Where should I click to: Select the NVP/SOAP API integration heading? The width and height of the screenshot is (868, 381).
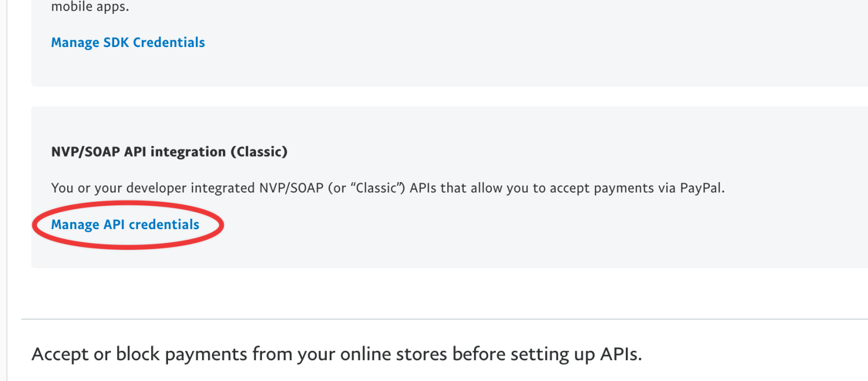coord(169,151)
